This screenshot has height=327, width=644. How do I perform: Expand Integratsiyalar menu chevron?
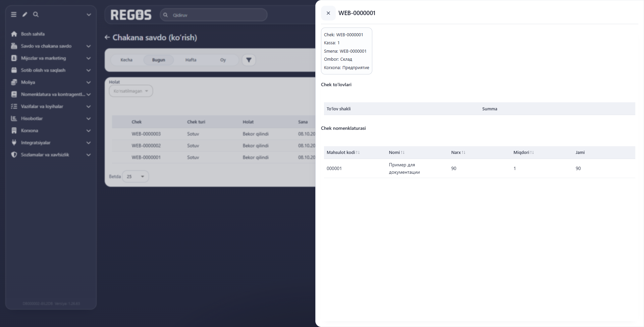pos(89,143)
